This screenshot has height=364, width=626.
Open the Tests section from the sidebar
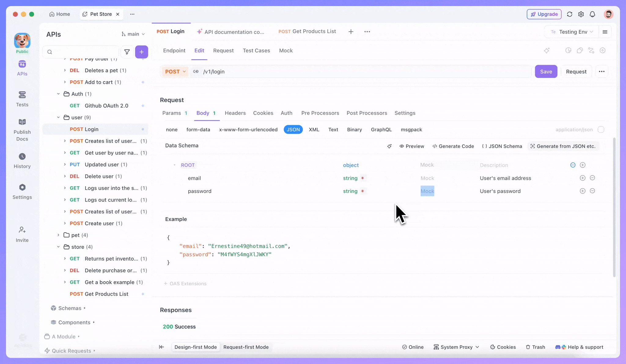22,99
